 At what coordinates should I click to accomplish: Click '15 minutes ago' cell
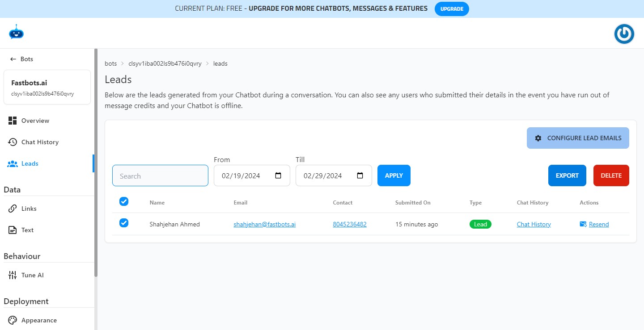(x=417, y=224)
